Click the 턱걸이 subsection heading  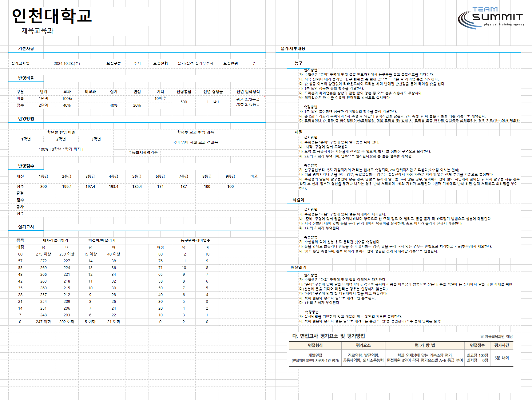pos(298,200)
